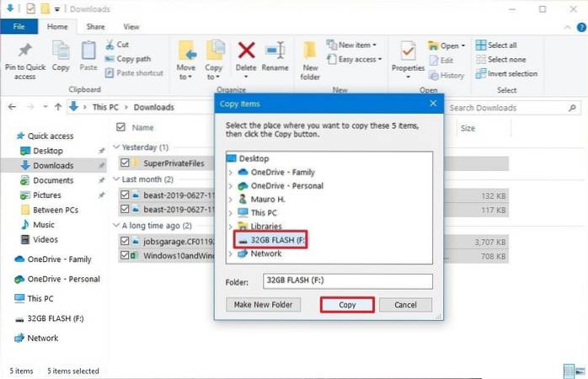The image size is (588, 379).
Task: Select 32GB FLASH (F:) in sidebar
Action: [50, 318]
